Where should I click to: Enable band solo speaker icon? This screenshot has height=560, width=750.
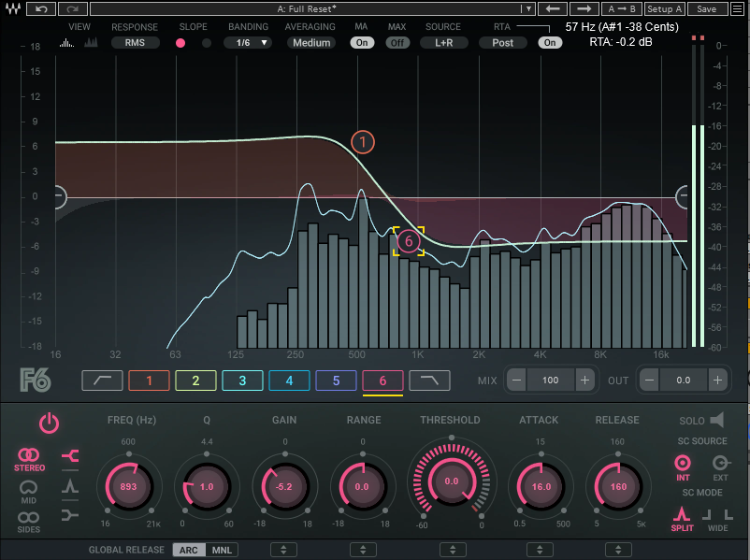(x=717, y=421)
